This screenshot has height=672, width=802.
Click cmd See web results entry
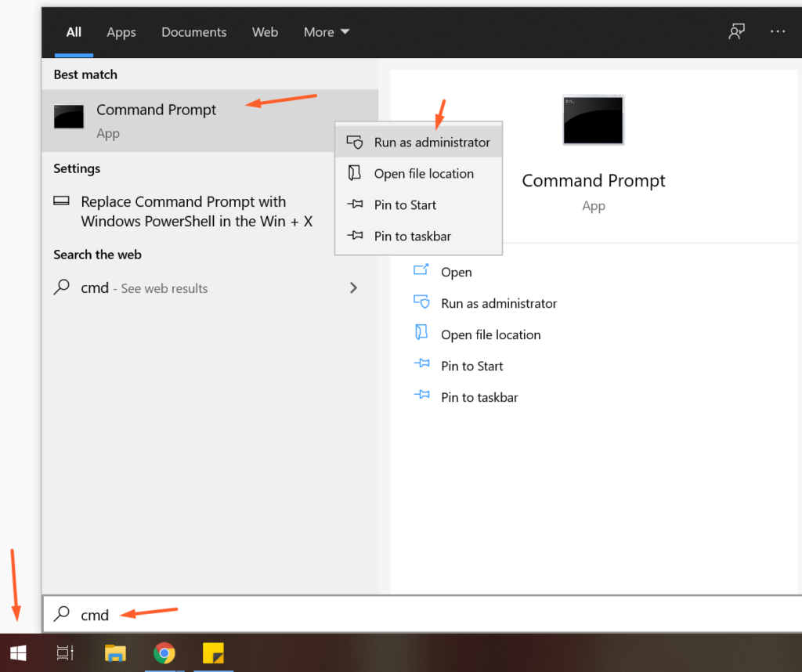click(x=210, y=288)
